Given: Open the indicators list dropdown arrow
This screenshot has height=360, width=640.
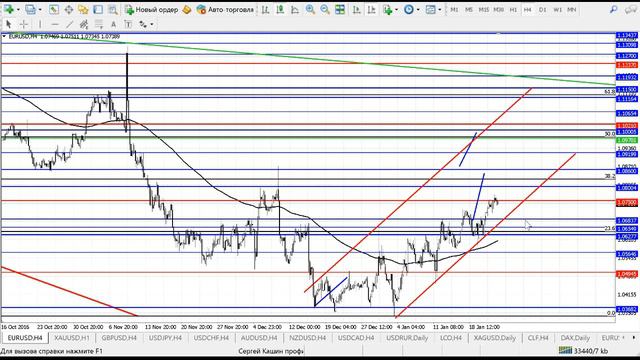Looking at the screenshot, I should [x=396, y=9].
